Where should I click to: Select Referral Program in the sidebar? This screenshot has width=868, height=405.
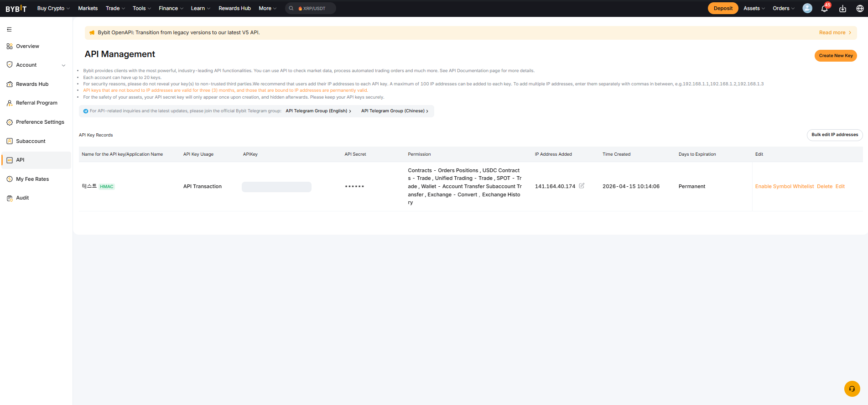(x=36, y=103)
